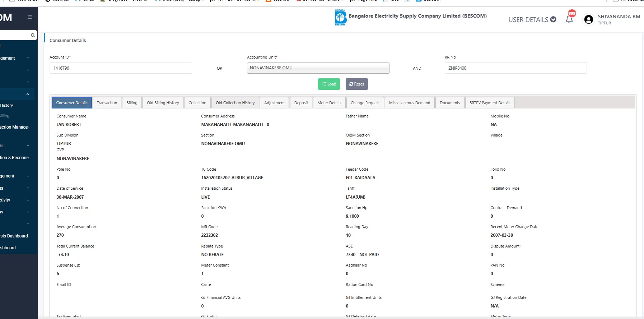Focus the Account ID input field
Viewport: 644px width, 319px height.
[121, 68]
